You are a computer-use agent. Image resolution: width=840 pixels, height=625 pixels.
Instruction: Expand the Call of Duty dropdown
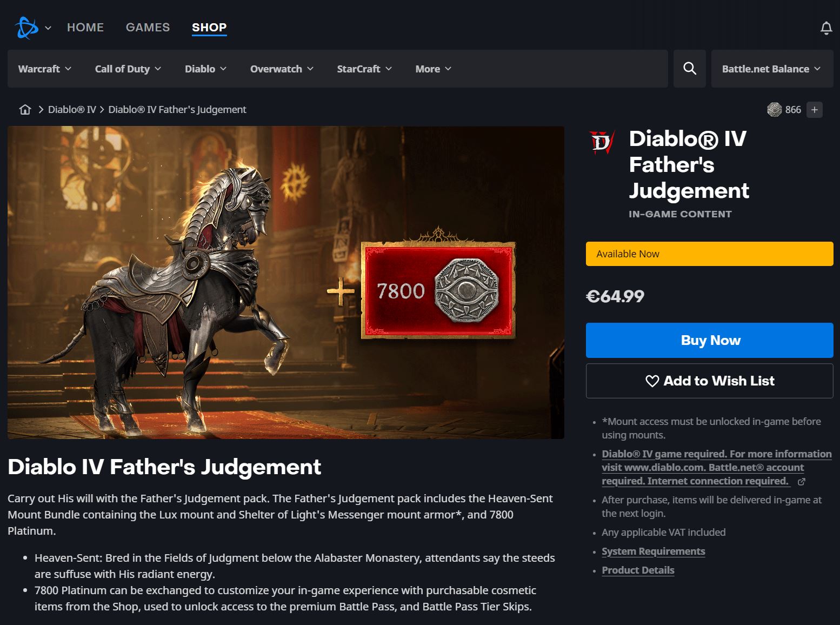tap(128, 69)
